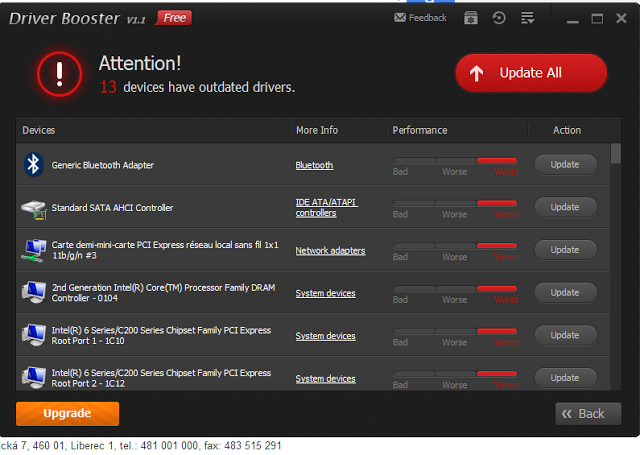
Task: Select the Root Port 1 - 1C10 device name
Action: tap(161, 335)
